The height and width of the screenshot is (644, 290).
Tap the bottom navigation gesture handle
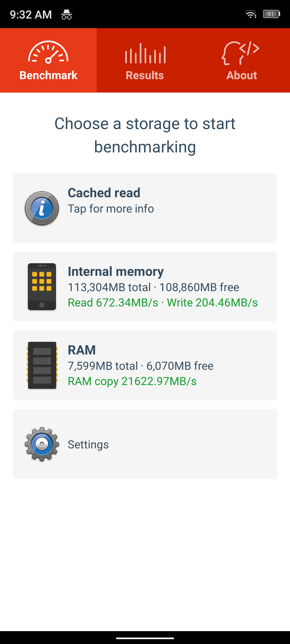(x=145, y=638)
